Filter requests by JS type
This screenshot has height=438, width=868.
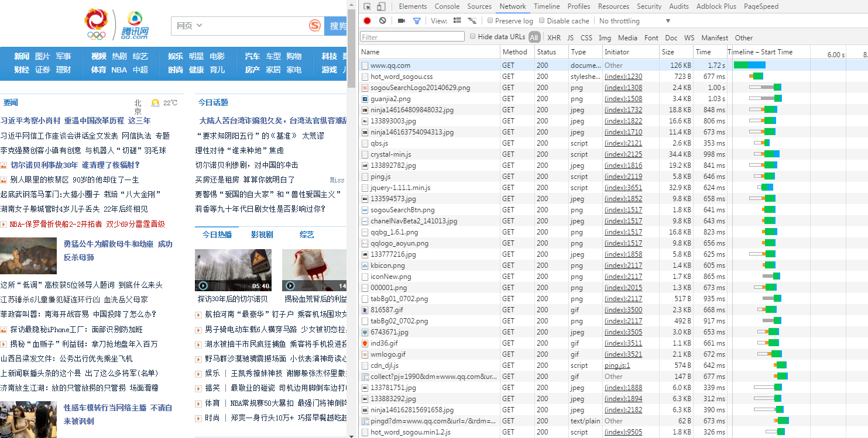point(570,37)
